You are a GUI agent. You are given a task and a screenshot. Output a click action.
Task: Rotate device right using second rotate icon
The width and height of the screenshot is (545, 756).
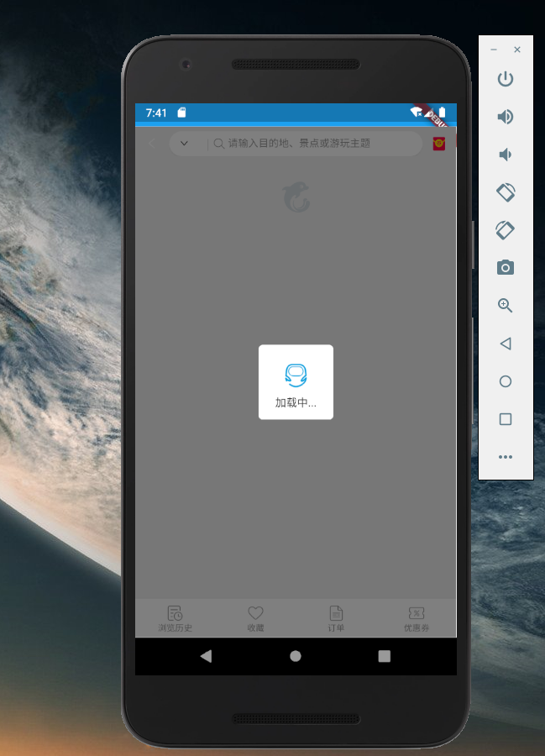tap(505, 230)
